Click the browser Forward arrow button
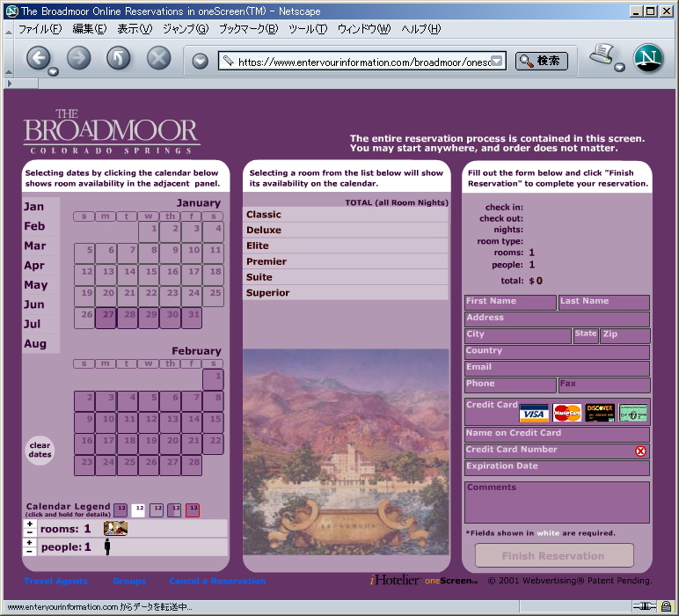Viewport: 679px width, 616px height. pyautogui.click(x=79, y=58)
